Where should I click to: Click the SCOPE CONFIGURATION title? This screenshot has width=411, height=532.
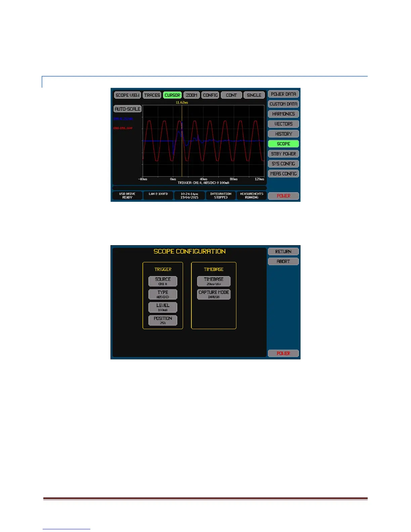(x=189, y=251)
